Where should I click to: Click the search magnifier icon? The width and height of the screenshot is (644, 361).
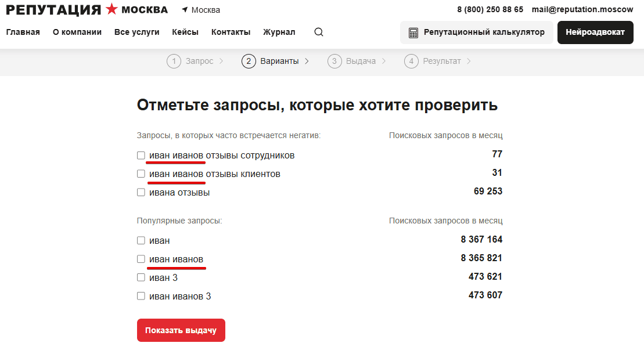coord(319,32)
